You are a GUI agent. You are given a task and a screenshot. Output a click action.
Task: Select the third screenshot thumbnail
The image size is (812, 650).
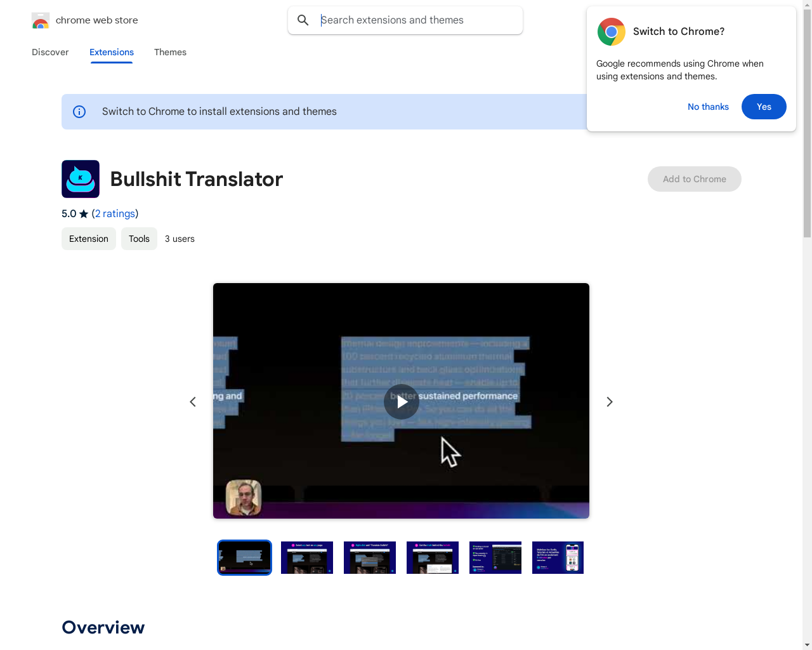click(370, 557)
